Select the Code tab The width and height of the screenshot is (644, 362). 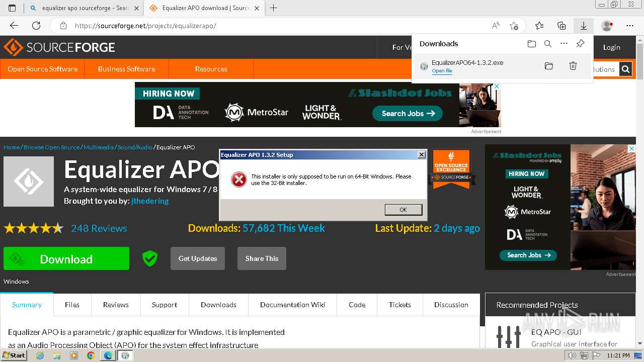[x=357, y=305]
